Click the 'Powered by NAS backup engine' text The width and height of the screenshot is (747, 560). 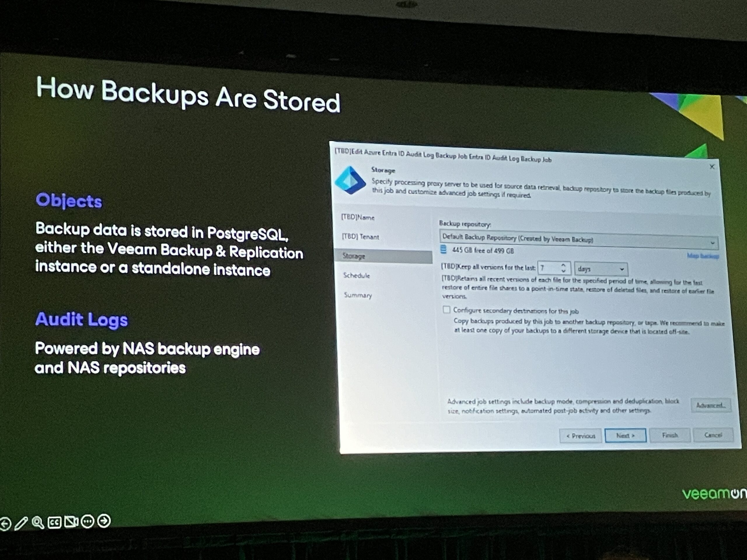[x=147, y=349]
